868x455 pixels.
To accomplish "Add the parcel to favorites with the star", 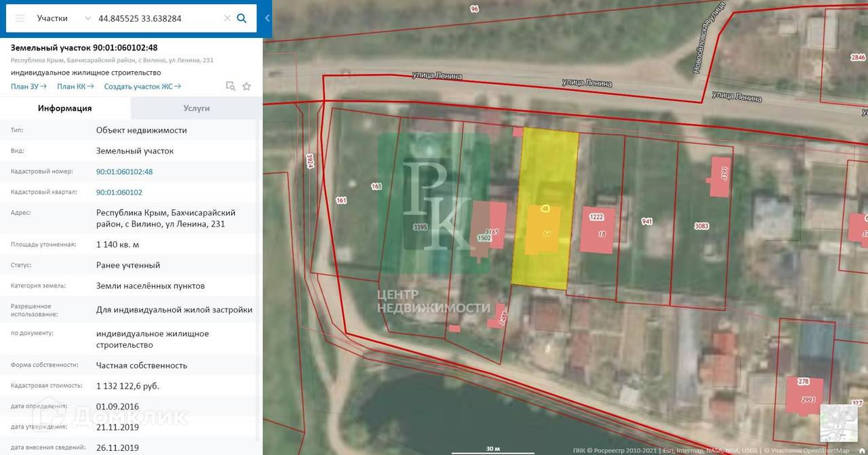I will 247,86.
